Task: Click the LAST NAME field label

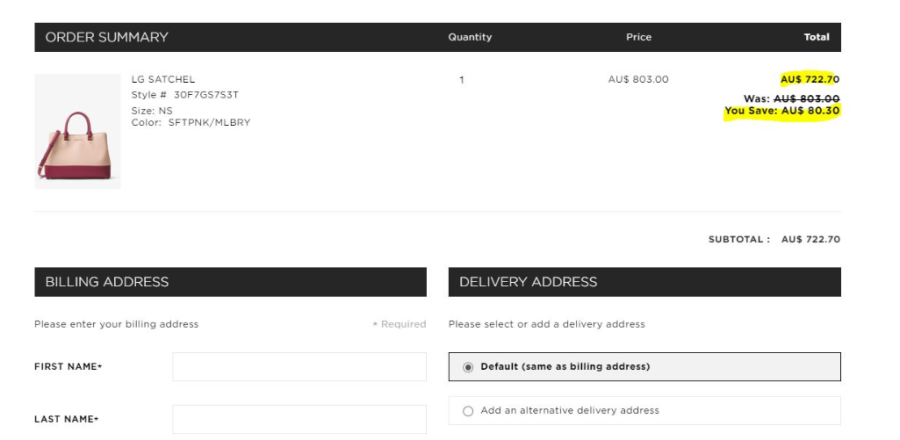Action: point(66,419)
